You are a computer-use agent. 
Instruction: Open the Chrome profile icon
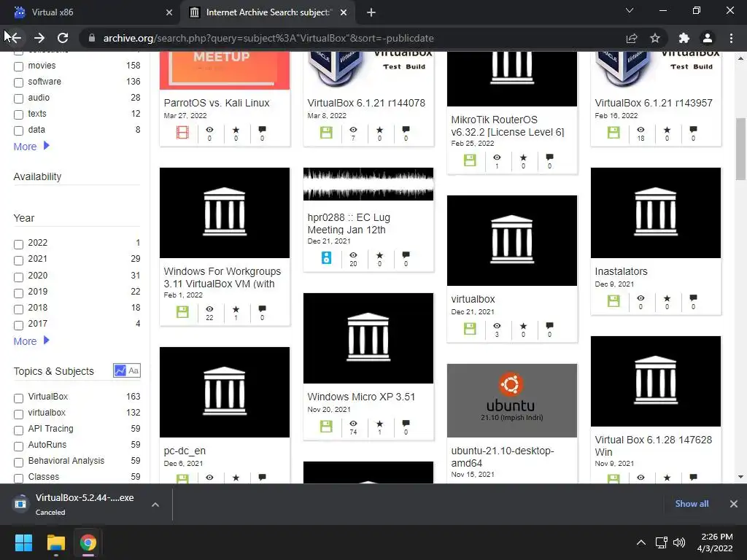708,38
